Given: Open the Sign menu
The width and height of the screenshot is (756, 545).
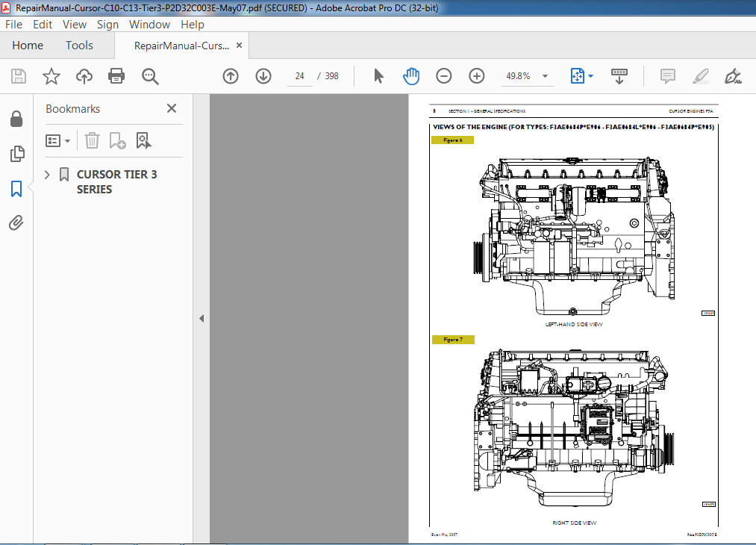Looking at the screenshot, I should [107, 24].
